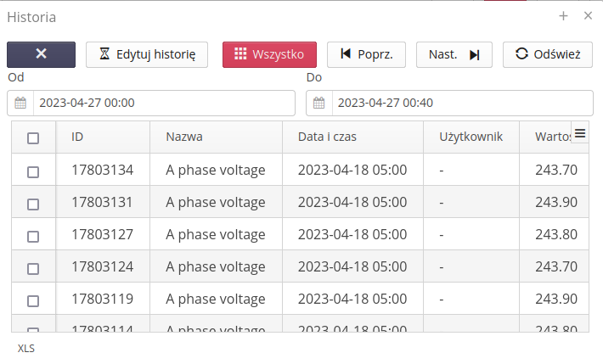Go to previous page with Poprz.
The width and height of the screenshot is (603, 364).
click(x=366, y=54)
